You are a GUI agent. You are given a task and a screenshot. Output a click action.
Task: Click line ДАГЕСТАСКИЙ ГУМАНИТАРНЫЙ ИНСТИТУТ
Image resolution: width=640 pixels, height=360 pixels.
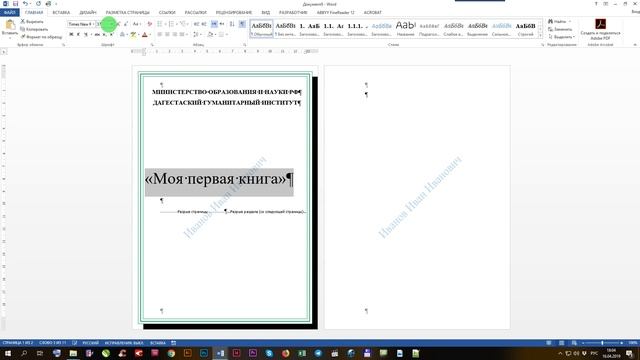pyautogui.click(x=227, y=103)
